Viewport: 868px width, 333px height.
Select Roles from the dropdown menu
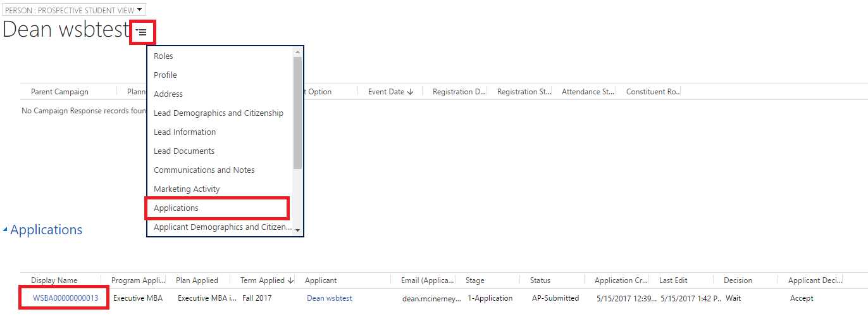click(163, 56)
